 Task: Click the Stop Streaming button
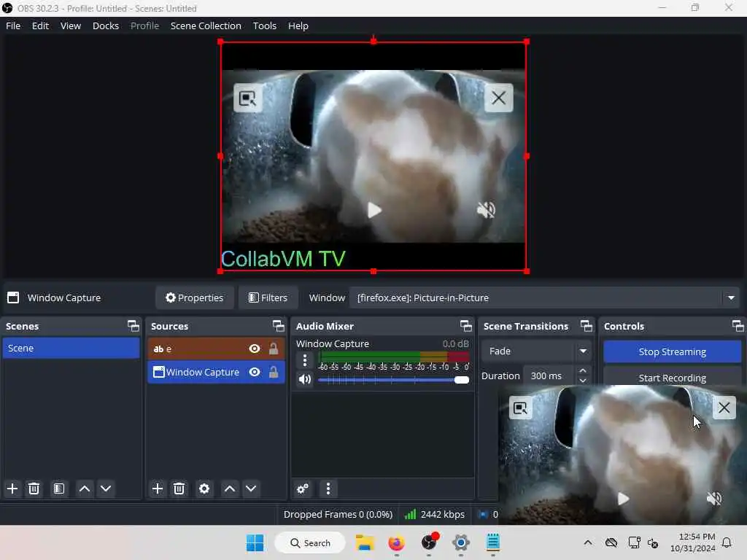(672, 351)
